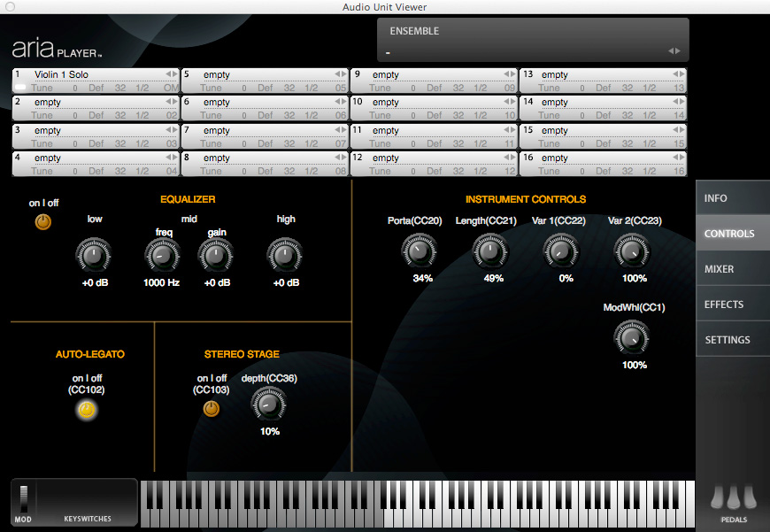This screenshot has width=770, height=532.
Task: Click the Stereo Stage depth(CC36) knob
Action: pos(268,405)
